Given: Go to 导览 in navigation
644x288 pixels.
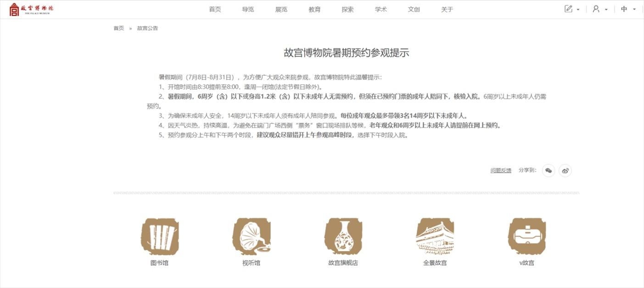Looking at the screenshot, I should 248,10.
